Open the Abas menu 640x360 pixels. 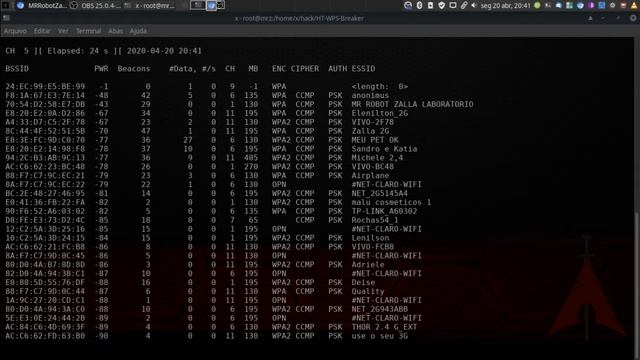[116, 31]
